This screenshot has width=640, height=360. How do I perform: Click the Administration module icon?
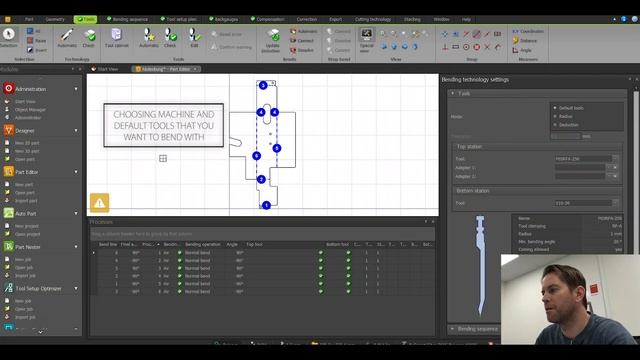tap(9, 89)
